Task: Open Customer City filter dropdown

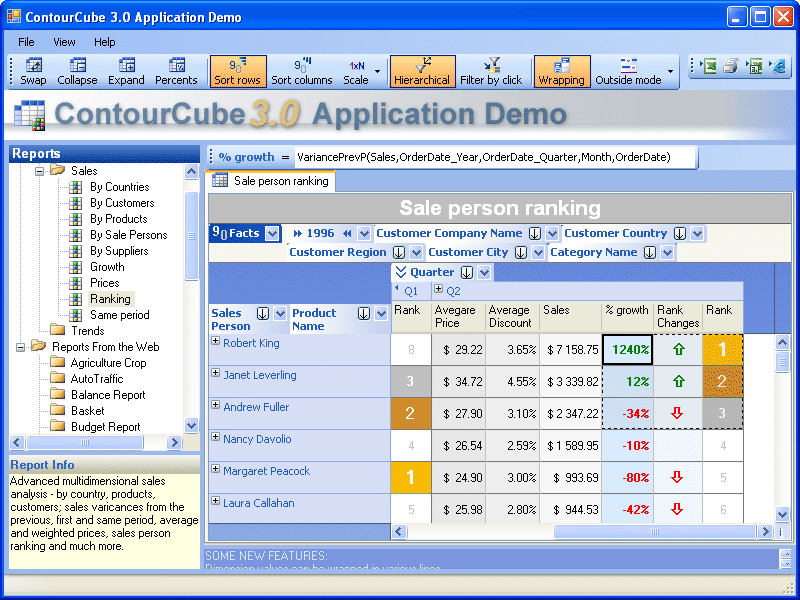Action: click(x=538, y=253)
